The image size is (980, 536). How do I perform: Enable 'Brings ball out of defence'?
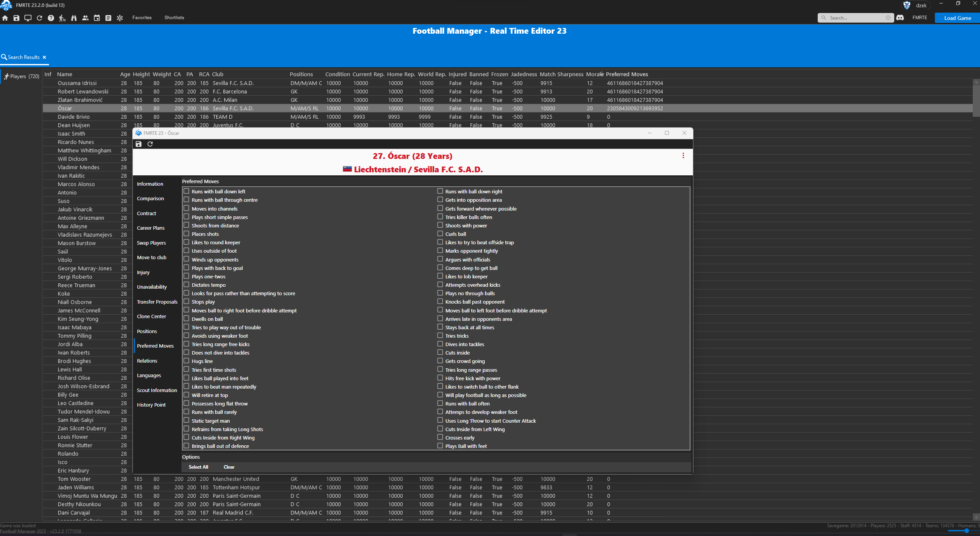tap(186, 446)
